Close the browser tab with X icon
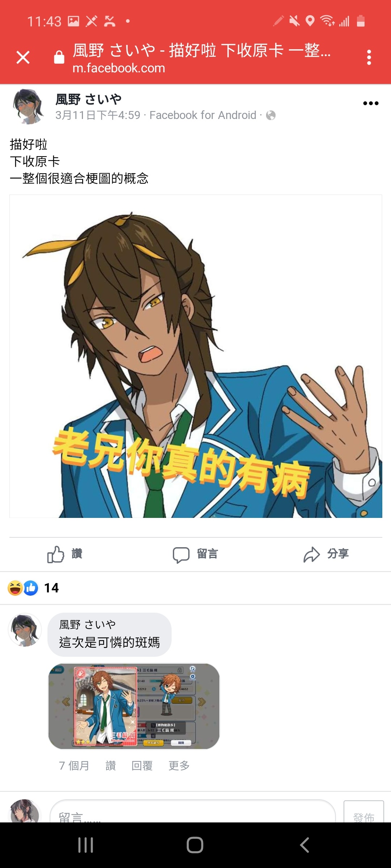The image size is (391, 868). (23, 58)
